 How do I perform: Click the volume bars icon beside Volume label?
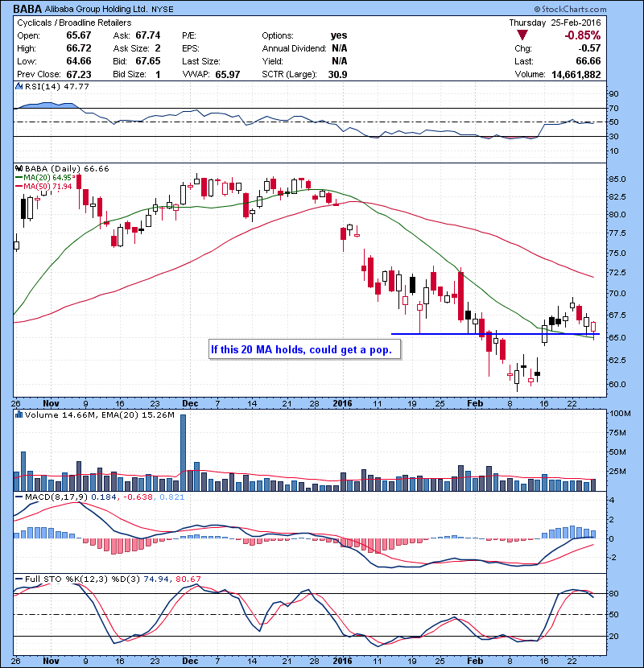[x=19, y=414]
